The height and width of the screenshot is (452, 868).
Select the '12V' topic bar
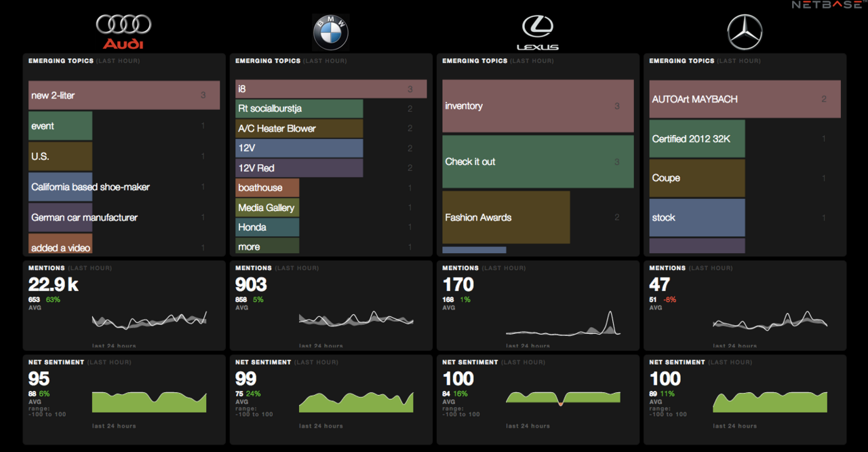[x=299, y=148]
